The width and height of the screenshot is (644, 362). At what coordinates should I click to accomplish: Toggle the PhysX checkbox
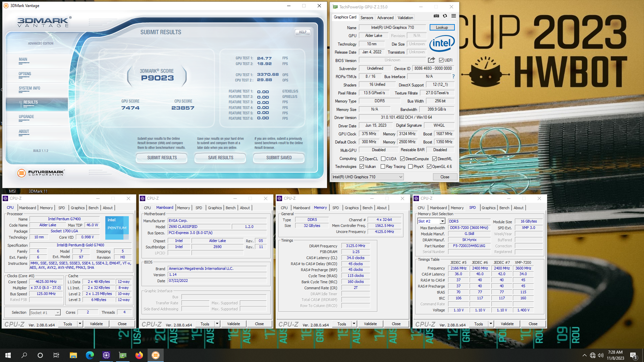[410, 167]
